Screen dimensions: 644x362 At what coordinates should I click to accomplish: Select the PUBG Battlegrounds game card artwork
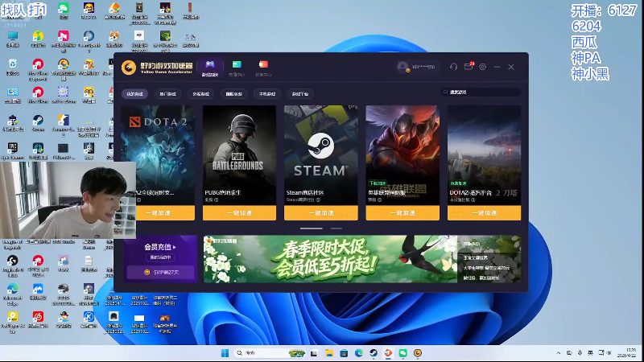pos(239,155)
